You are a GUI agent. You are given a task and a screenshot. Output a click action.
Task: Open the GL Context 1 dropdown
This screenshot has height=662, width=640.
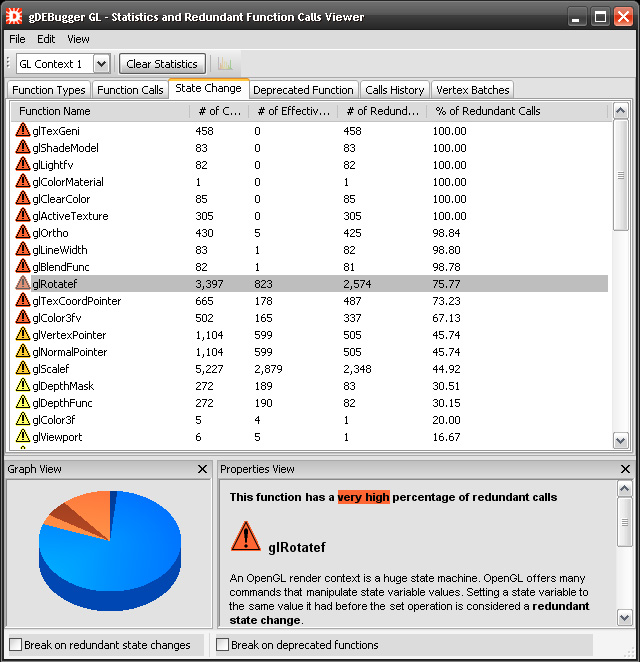pos(101,64)
